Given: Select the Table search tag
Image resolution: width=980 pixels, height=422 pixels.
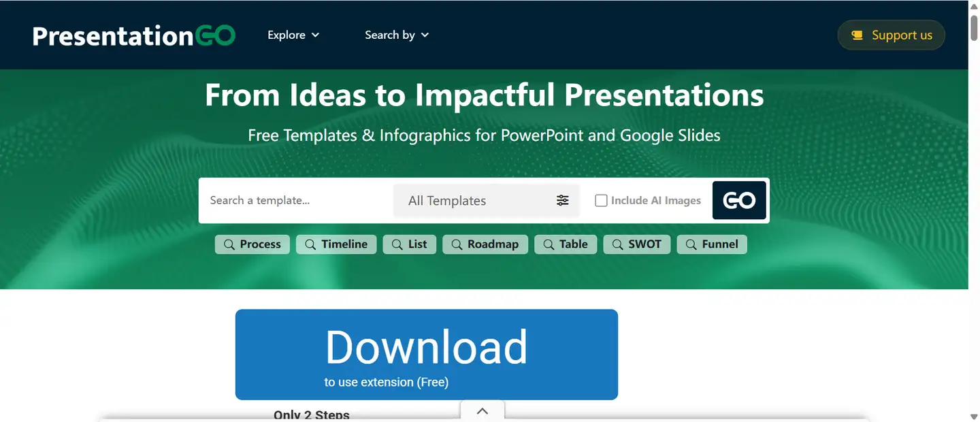Looking at the screenshot, I should click(x=566, y=244).
